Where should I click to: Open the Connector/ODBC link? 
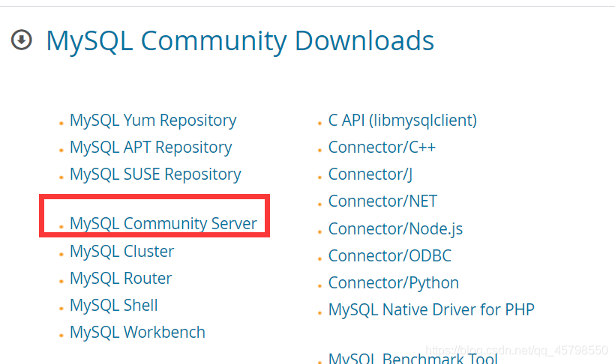coord(390,256)
